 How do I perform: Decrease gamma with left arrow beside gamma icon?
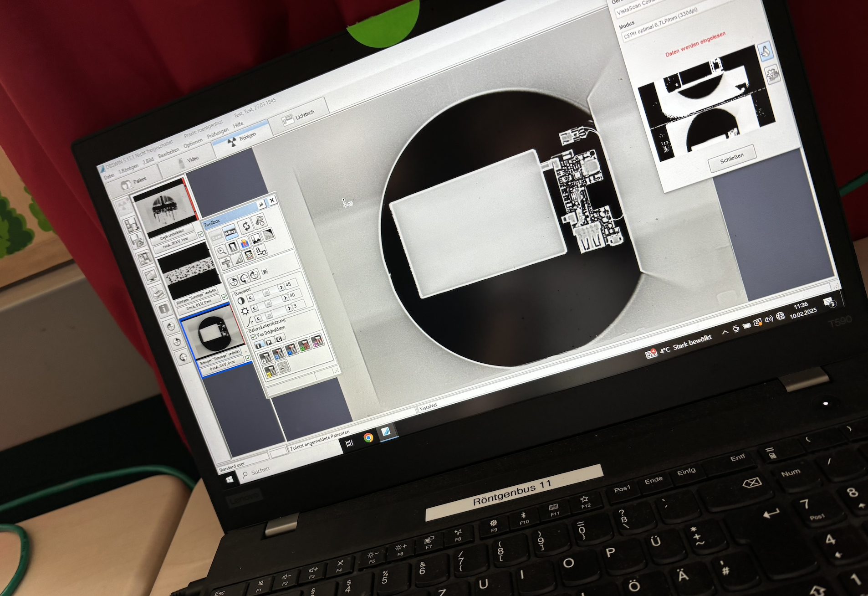click(x=258, y=319)
